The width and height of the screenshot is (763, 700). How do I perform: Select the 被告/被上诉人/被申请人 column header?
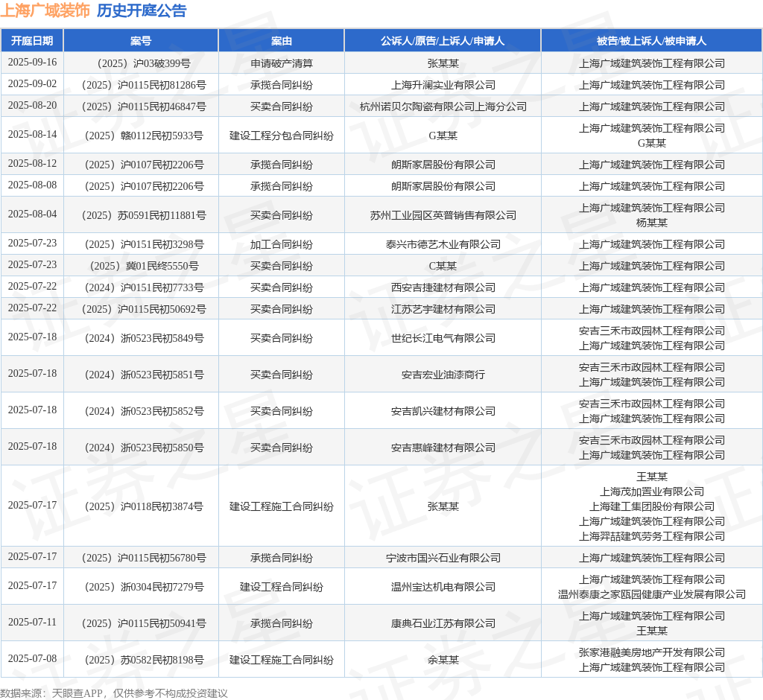click(651, 41)
